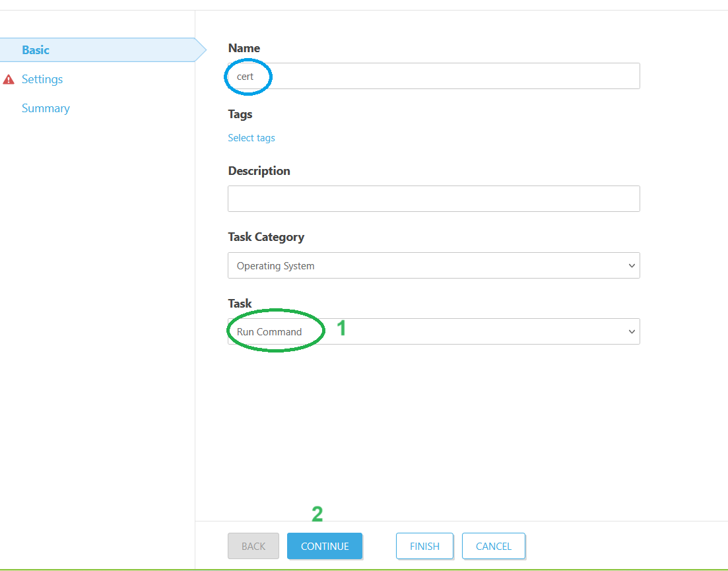The width and height of the screenshot is (728, 571).
Task: Go to the Summary step
Action: coord(46,108)
